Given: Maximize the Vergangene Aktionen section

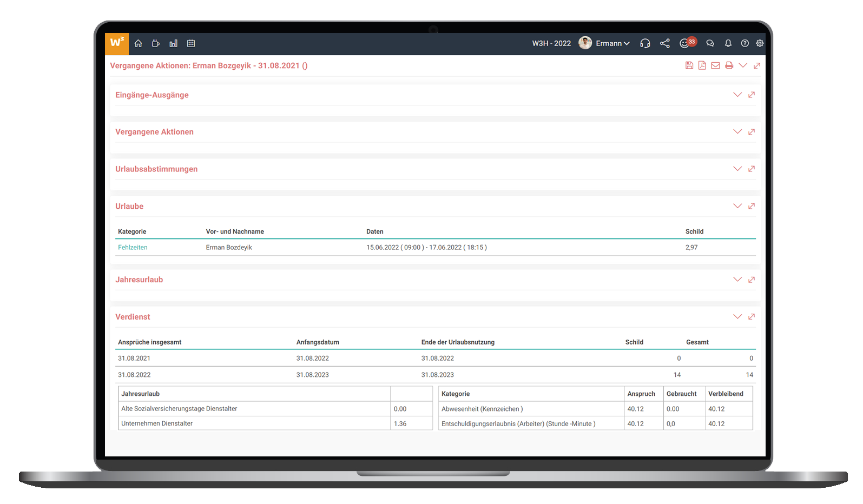Looking at the screenshot, I should (x=752, y=132).
